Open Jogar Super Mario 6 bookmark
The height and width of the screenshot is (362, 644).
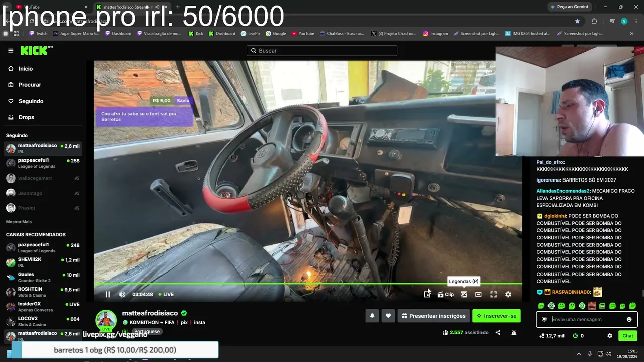tap(75, 33)
